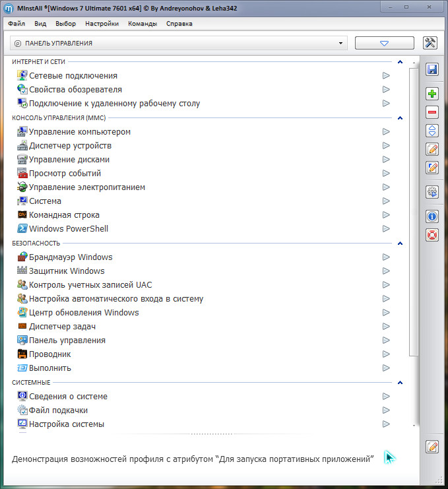Collapse the ИНТЕРНЕТ И СЕТИ group

tap(400, 62)
